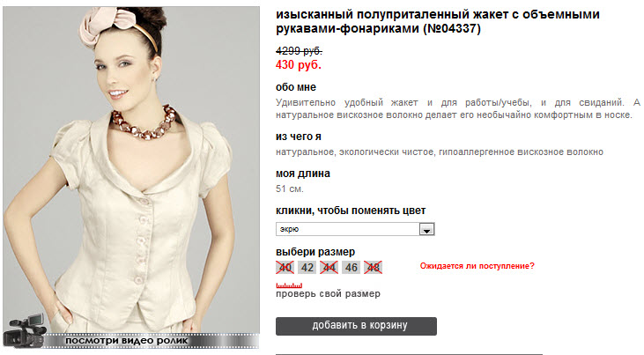
Task: Click the 'экрю' color selection field
Action: point(355,229)
